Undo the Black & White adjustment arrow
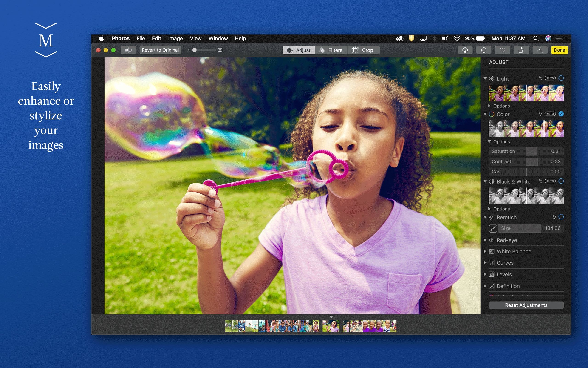The width and height of the screenshot is (588, 368). (540, 181)
